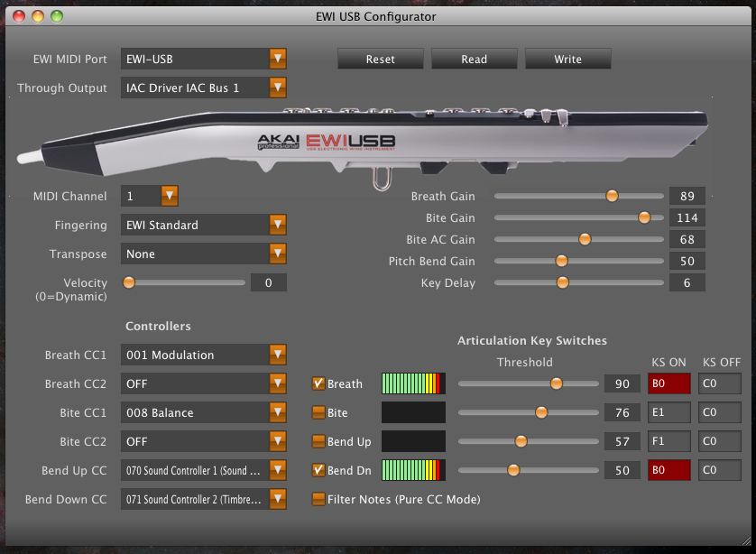The height and width of the screenshot is (554, 756).
Task: Click the Bite threshold value 76
Action: 622,412
